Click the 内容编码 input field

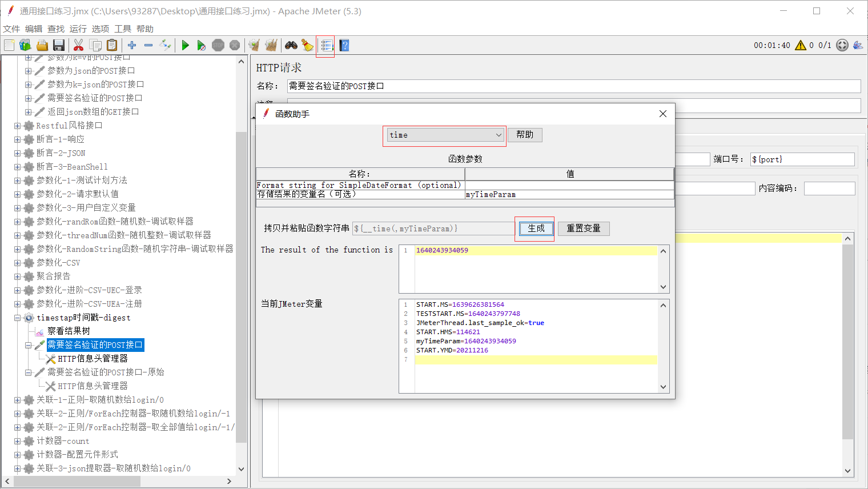tap(830, 189)
